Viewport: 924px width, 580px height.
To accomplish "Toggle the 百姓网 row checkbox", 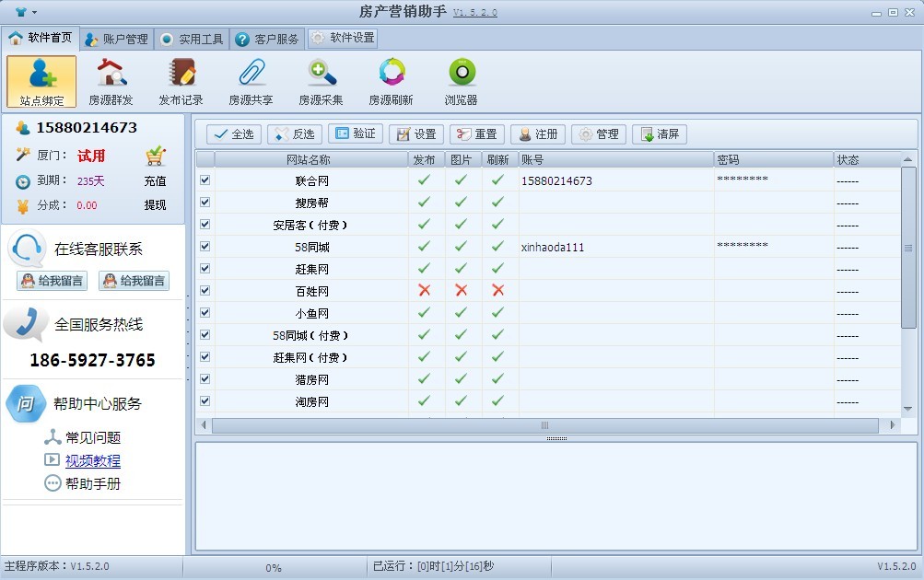I will (205, 291).
